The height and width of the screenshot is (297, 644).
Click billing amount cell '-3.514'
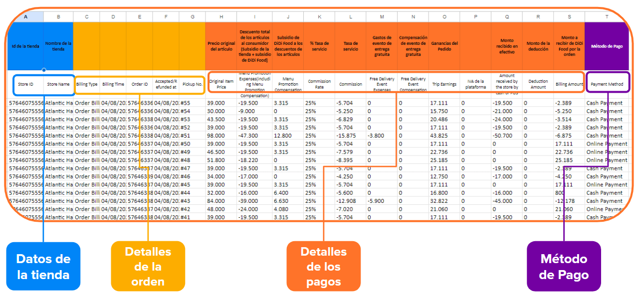pos(569,119)
